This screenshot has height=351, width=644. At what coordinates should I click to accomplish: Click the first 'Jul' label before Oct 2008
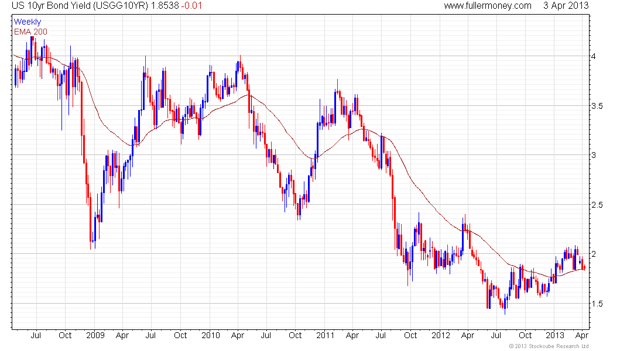[36, 335]
